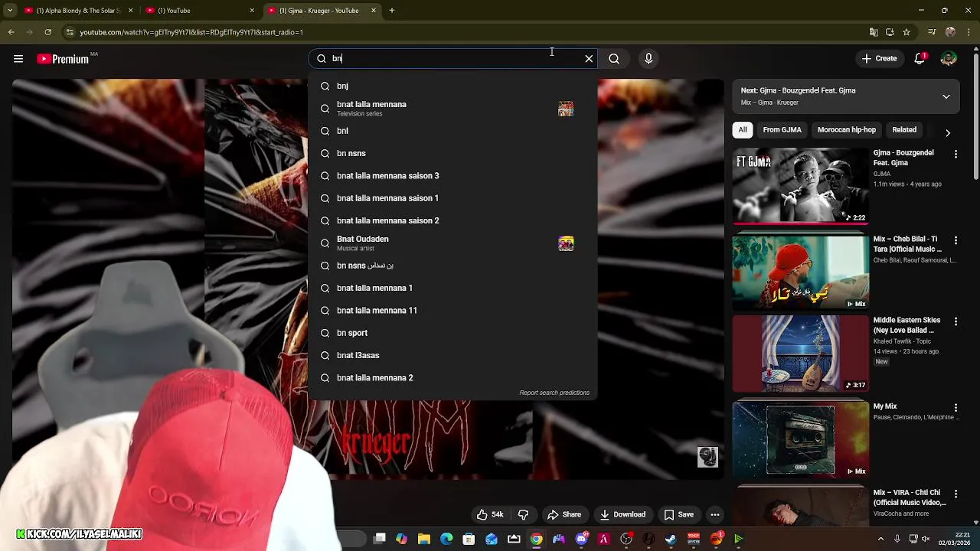The width and height of the screenshot is (980, 551).
Task: Open a new browser tab with plus
Action: point(392,11)
